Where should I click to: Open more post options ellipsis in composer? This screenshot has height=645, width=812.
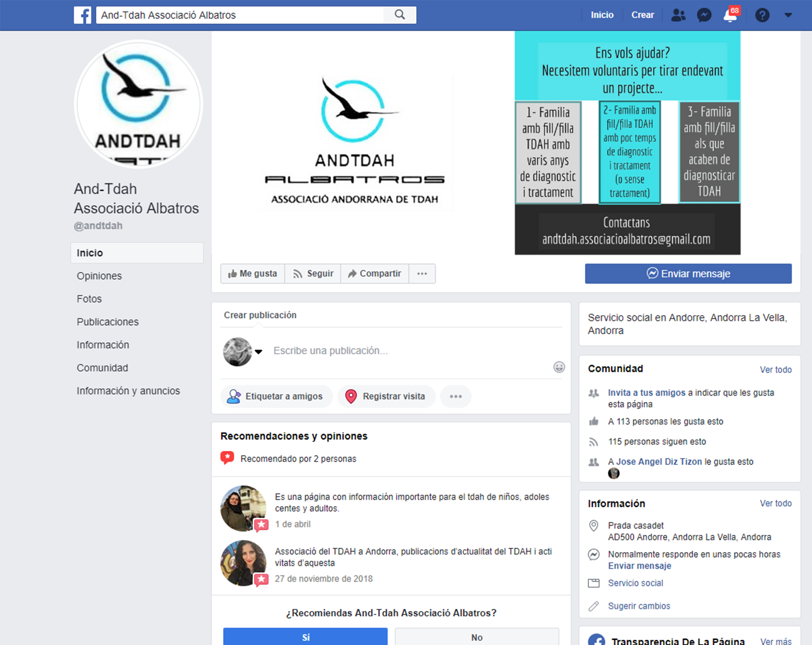(456, 397)
